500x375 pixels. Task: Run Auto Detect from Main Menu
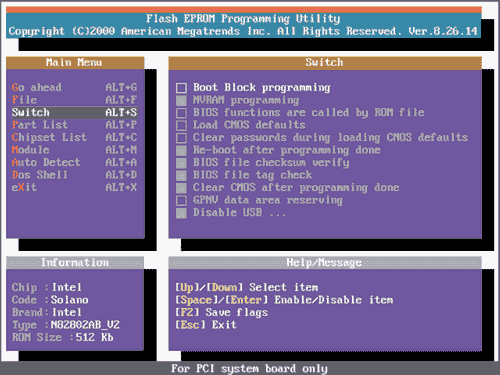coord(75,162)
